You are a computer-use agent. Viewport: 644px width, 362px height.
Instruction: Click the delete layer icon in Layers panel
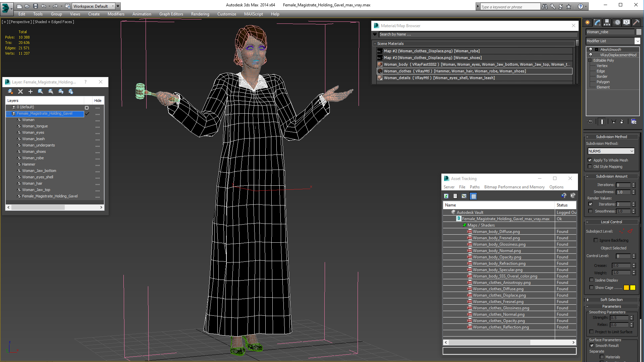coord(21,91)
